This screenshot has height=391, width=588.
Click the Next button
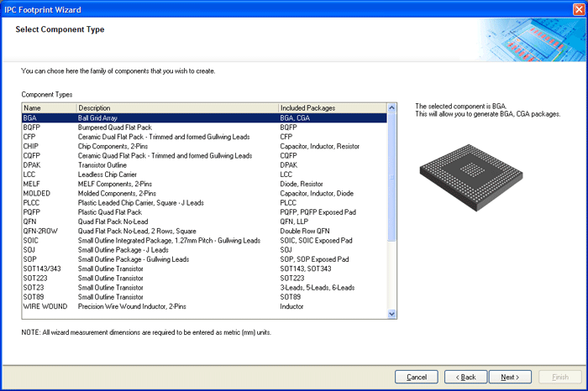click(x=510, y=378)
